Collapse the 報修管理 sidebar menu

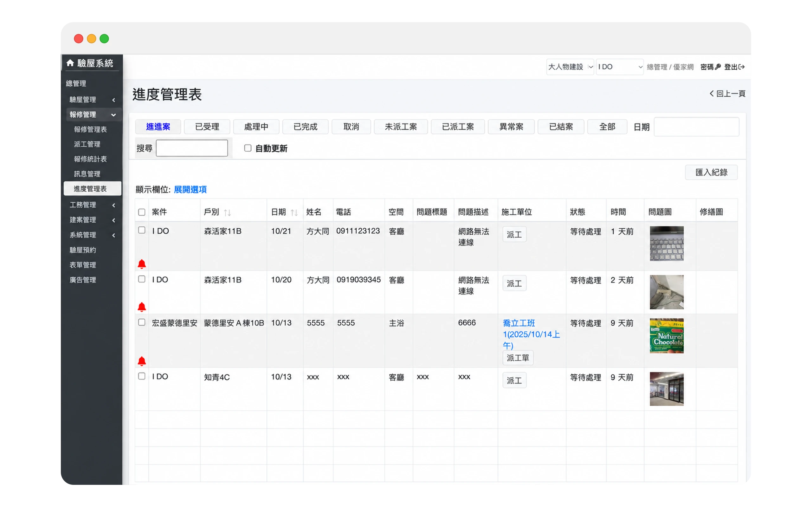coord(94,114)
